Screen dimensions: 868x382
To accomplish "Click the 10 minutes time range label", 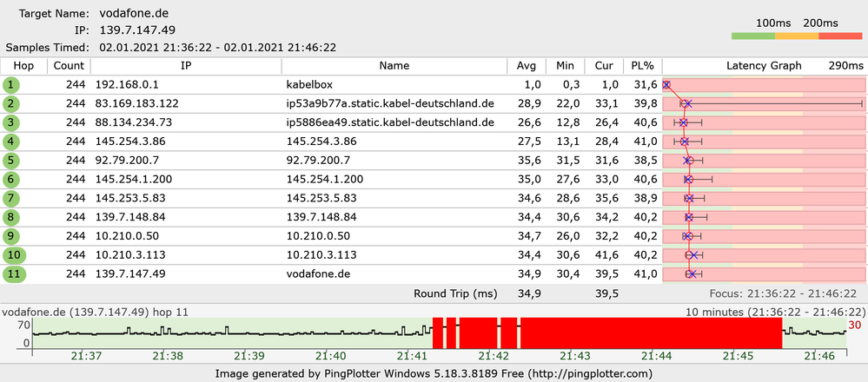I will click(x=776, y=312).
